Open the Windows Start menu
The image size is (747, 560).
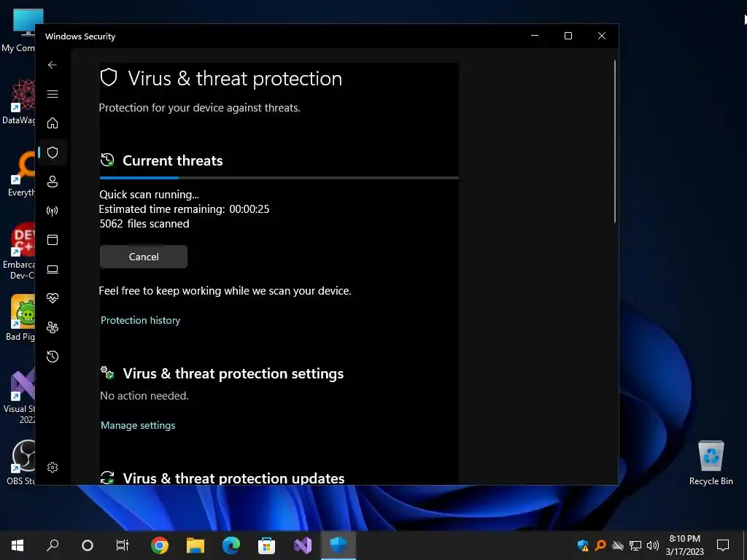pyautogui.click(x=18, y=545)
